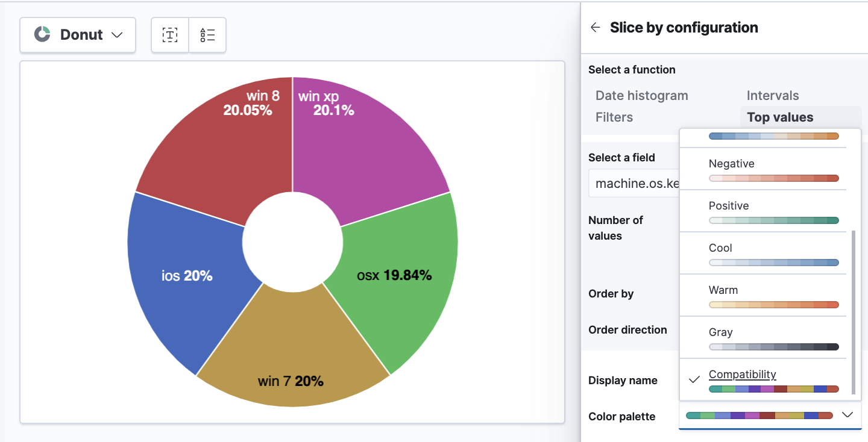Pick the Positive color palette

tap(763, 212)
